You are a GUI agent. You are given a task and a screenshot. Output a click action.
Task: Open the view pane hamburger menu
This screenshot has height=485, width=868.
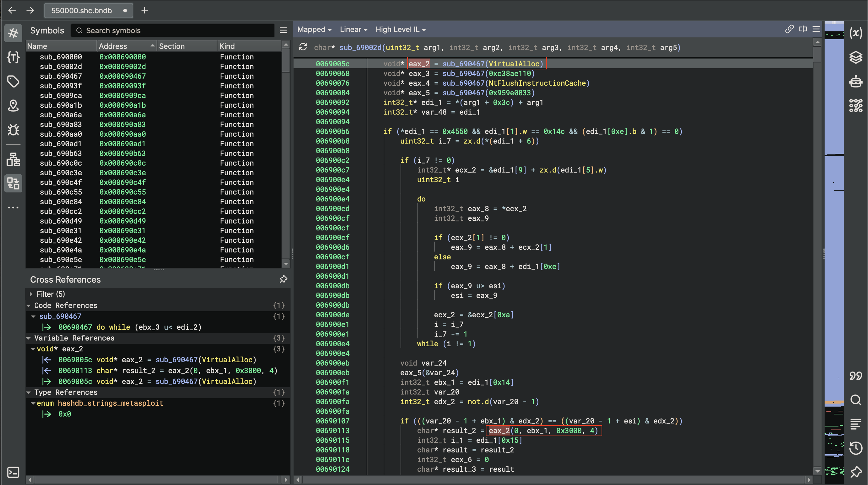coord(816,29)
